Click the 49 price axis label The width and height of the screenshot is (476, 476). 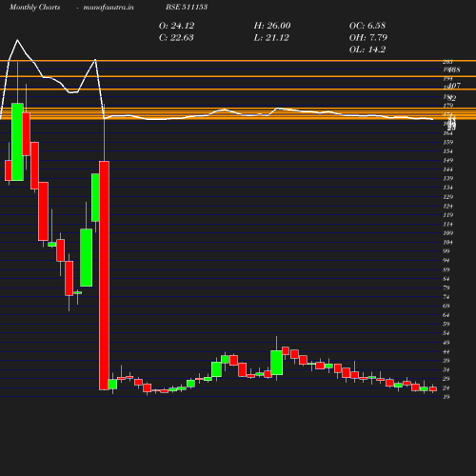tap(446, 343)
